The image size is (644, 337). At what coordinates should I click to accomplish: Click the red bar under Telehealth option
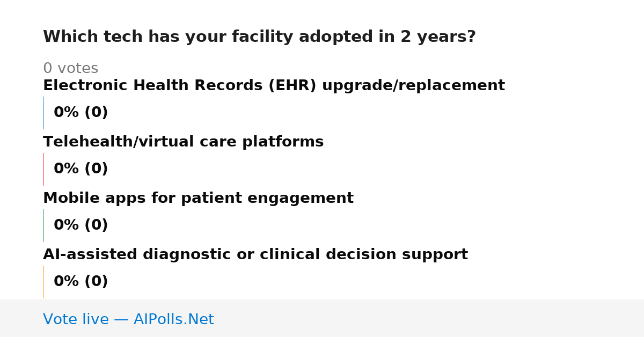point(43,169)
